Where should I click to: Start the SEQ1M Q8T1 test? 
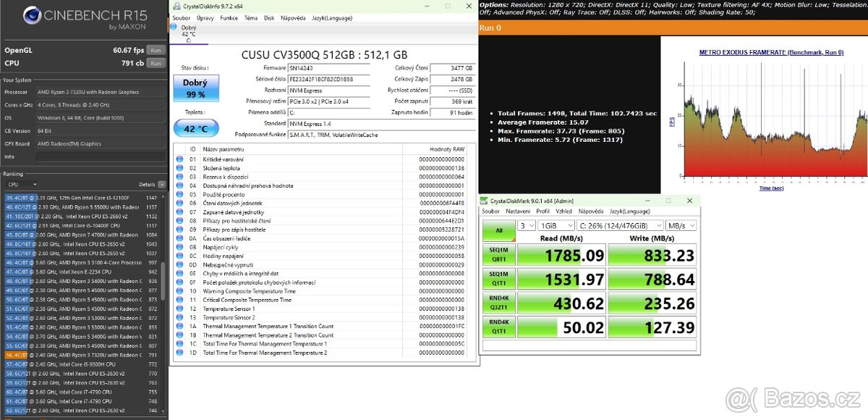click(499, 255)
